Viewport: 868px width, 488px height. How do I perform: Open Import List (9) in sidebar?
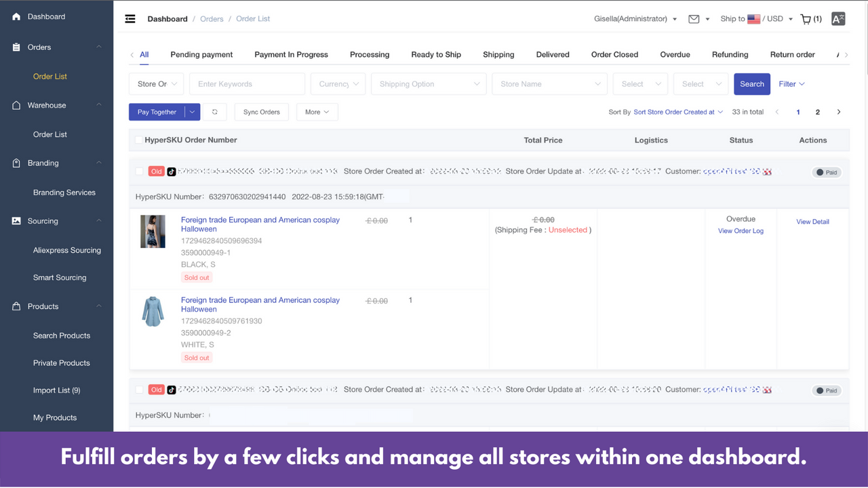pyautogui.click(x=56, y=390)
